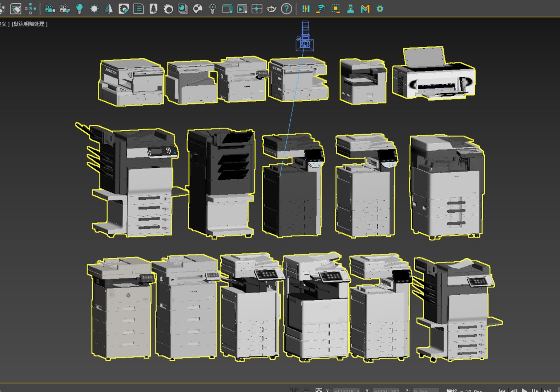This screenshot has height=392, width=560.
Task: Click the filled light bulb icon
Action: pos(79,9)
